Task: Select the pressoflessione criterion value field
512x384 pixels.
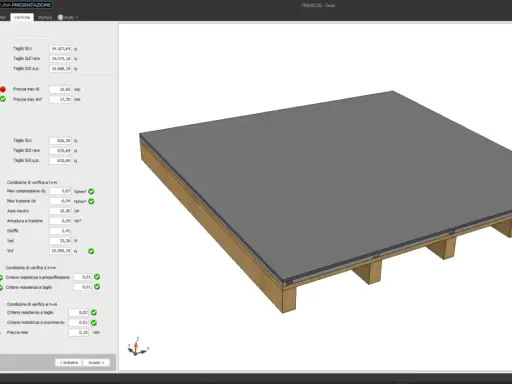Action: [83, 277]
